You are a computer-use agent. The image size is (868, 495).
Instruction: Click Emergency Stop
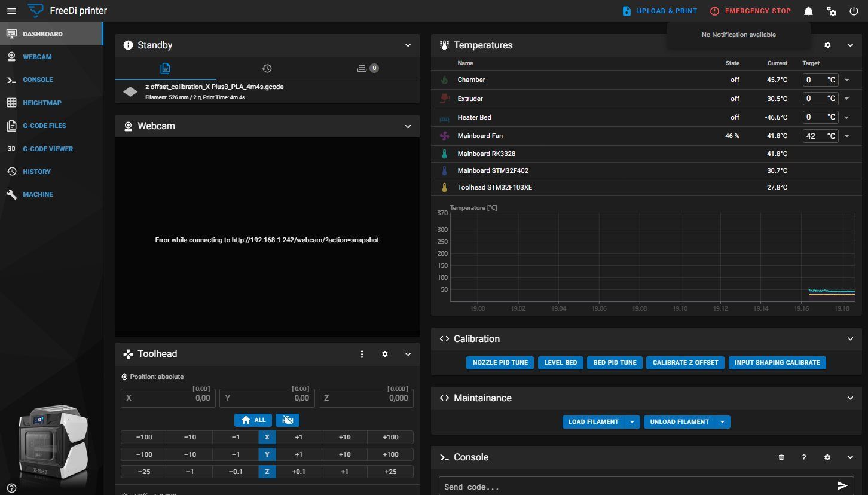click(x=750, y=11)
